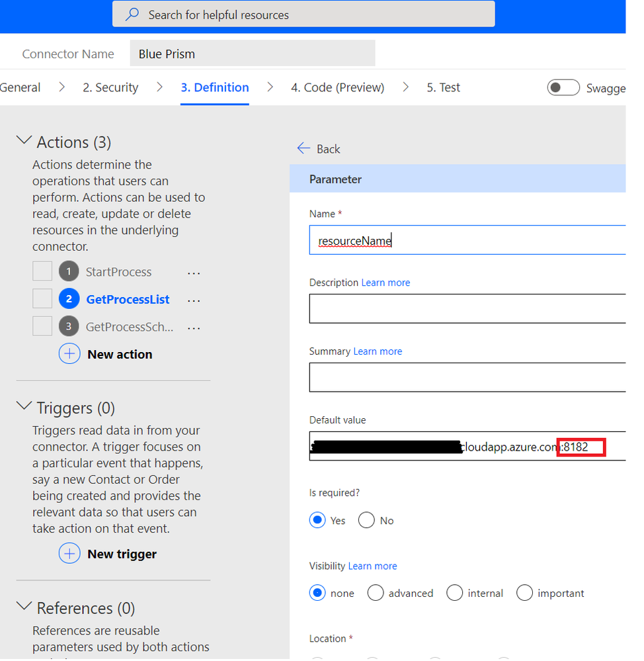Screen dimensions: 644x661
Task: Go to the 2. Security step
Action: [110, 87]
